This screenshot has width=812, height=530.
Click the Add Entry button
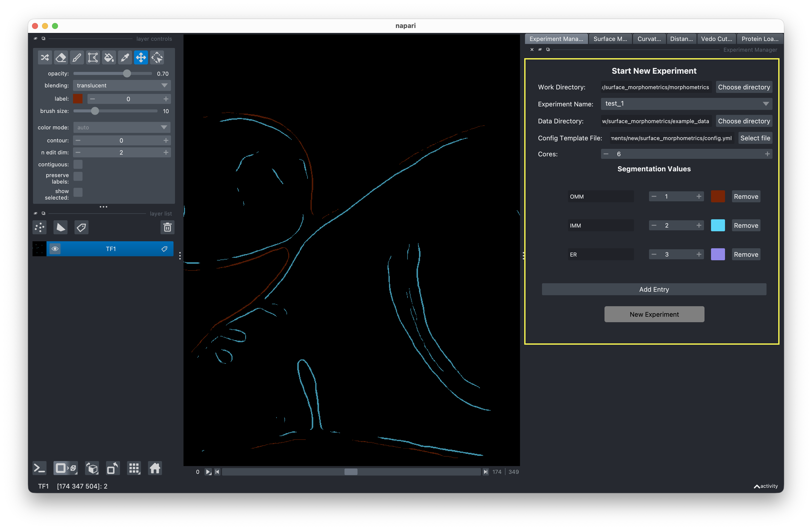[654, 289]
